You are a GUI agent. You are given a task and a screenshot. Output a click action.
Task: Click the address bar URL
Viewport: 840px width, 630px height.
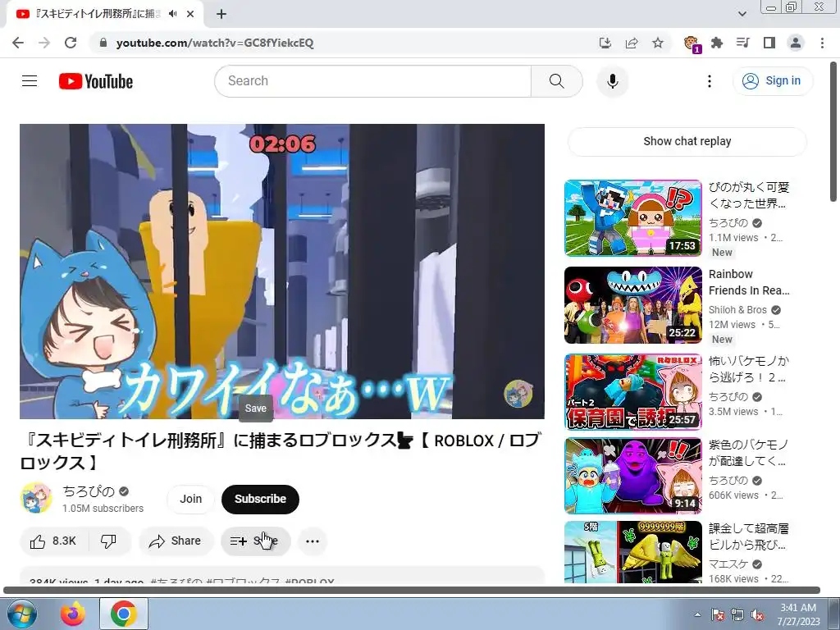pyautogui.click(x=215, y=43)
